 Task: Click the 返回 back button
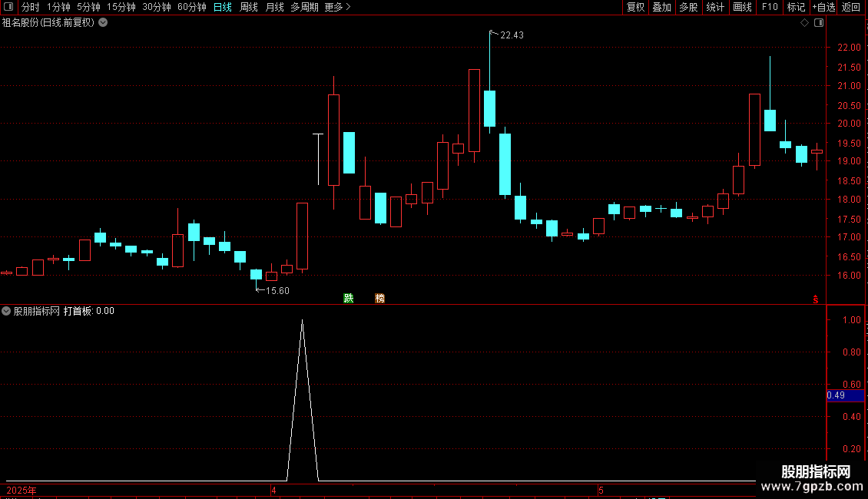[x=851, y=7]
